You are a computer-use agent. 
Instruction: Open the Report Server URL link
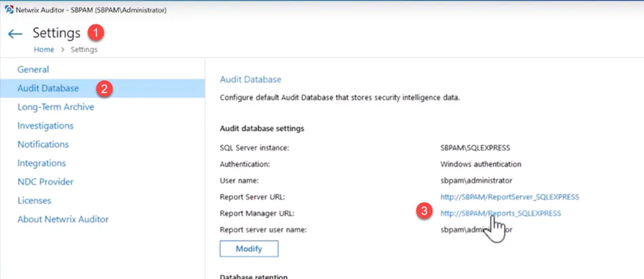pyautogui.click(x=510, y=197)
